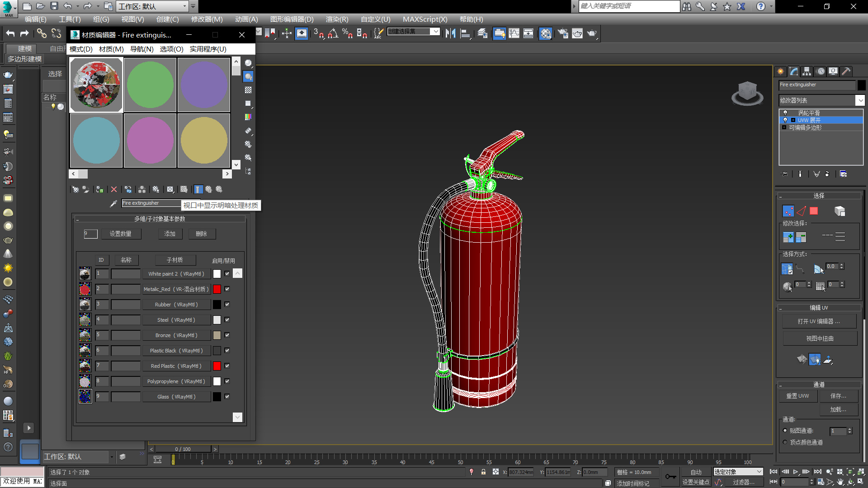Open the Create command panel tab
Image resolution: width=868 pixels, height=488 pixels.
pos(780,71)
